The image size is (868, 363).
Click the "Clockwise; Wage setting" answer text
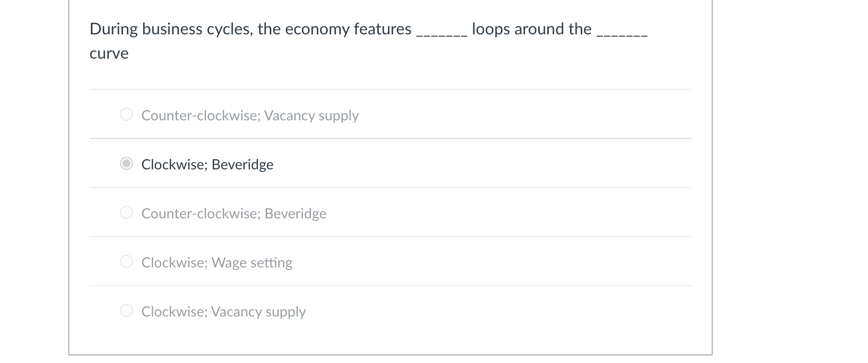pos(216,262)
